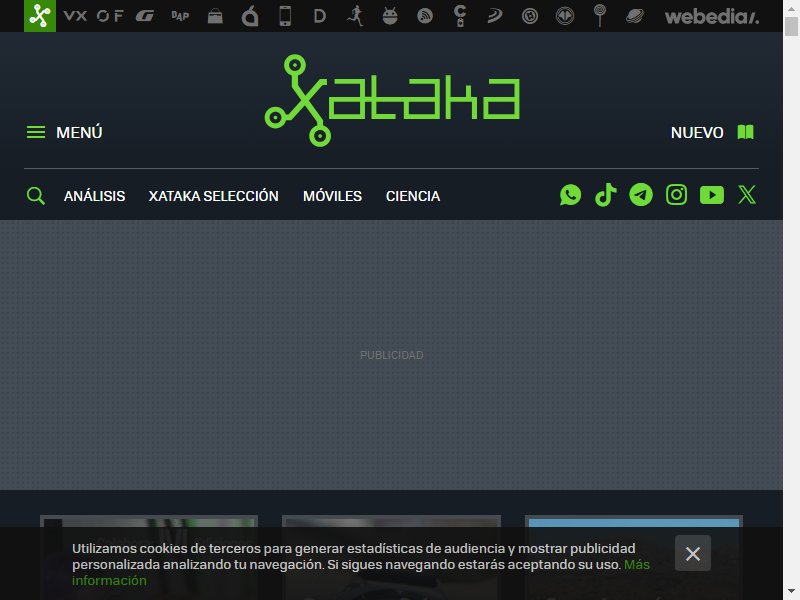Open the VX site icon
Viewport: 800px width, 600px height.
coord(75,16)
